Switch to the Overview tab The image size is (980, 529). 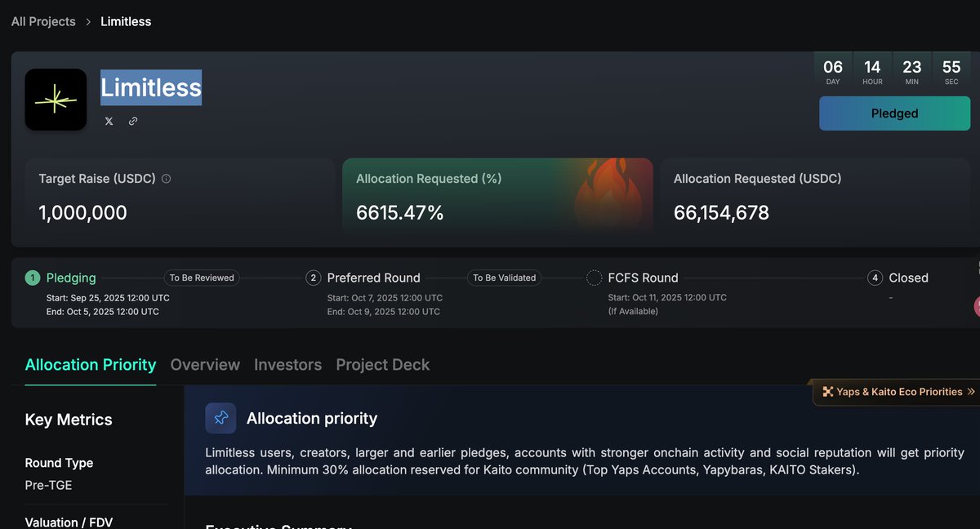tap(205, 365)
